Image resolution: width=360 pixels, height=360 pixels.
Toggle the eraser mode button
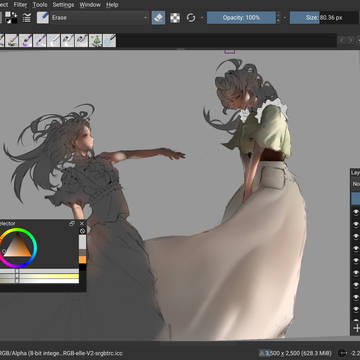tap(158, 18)
